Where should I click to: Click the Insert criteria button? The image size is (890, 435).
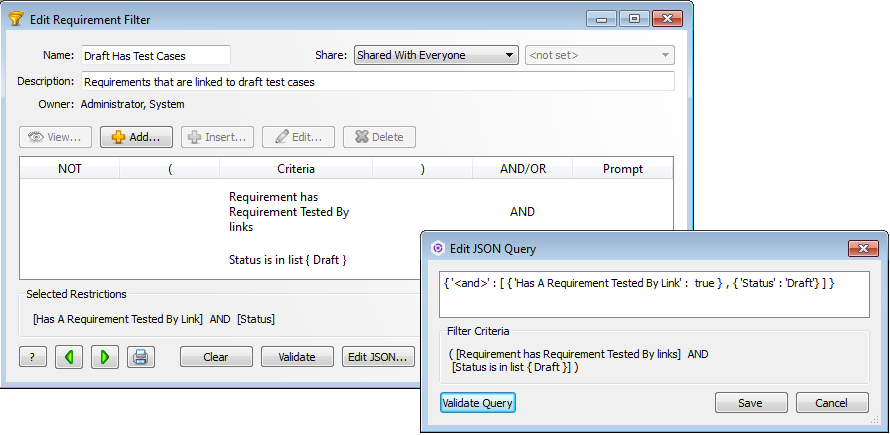(217, 137)
